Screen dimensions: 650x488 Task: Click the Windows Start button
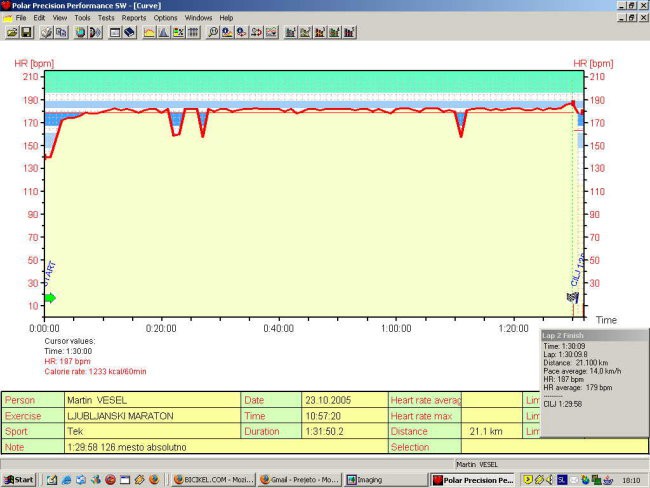19,480
